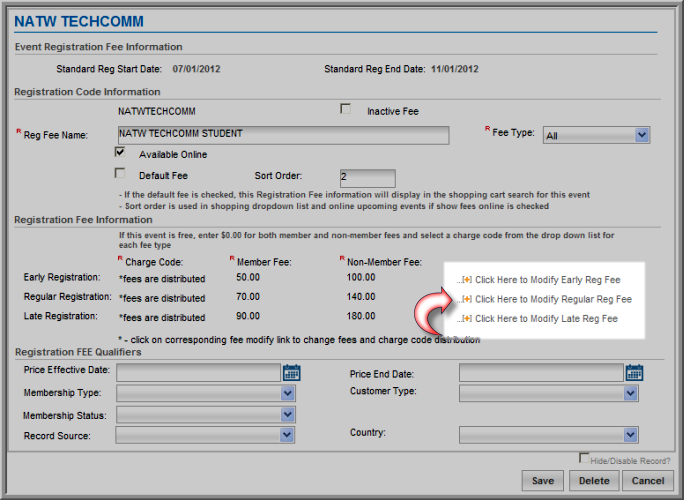Image resolution: width=684 pixels, height=500 pixels.
Task: Expand the Membership Type dropdown
Action: pos(205,393)
